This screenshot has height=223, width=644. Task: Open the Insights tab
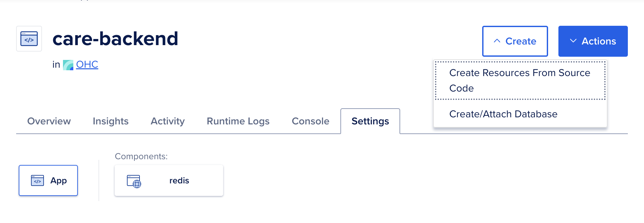click(x=110, y=121)
